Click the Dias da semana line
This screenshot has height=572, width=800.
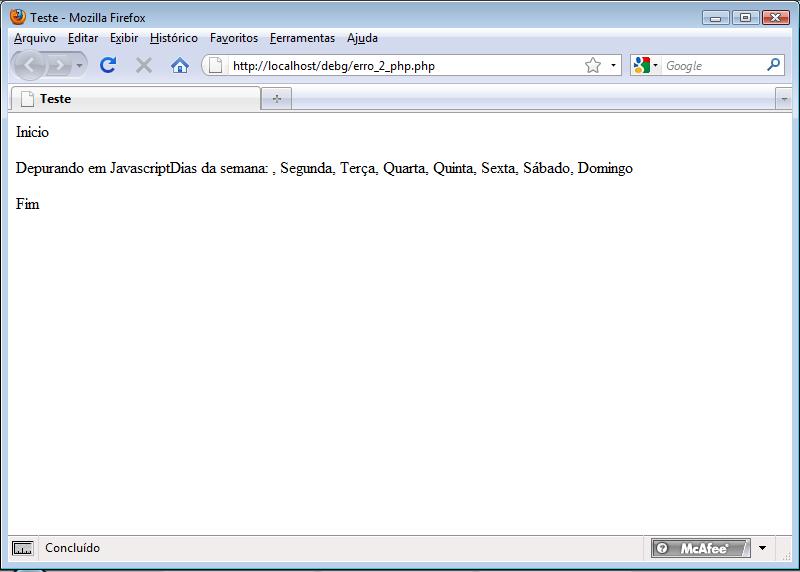click(x=324, y=168)
